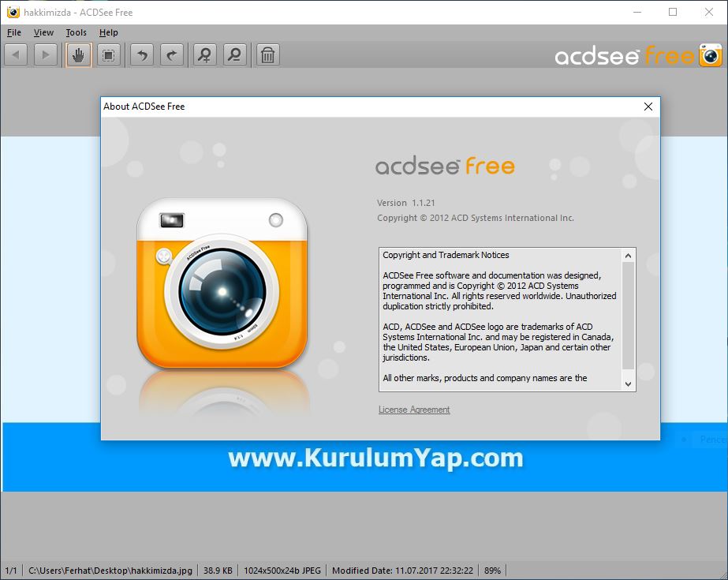Open the Tools menu

tap(77, 32)
